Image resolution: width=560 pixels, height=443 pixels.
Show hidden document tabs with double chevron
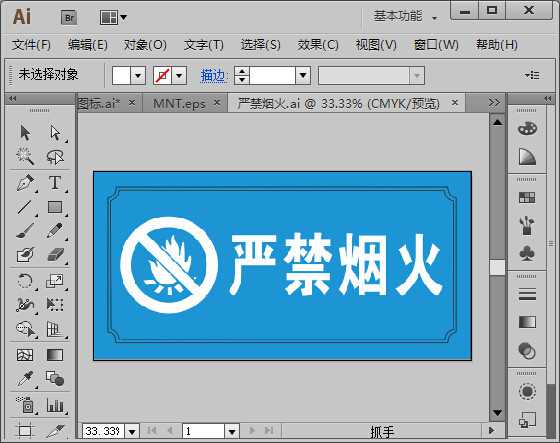494,103
